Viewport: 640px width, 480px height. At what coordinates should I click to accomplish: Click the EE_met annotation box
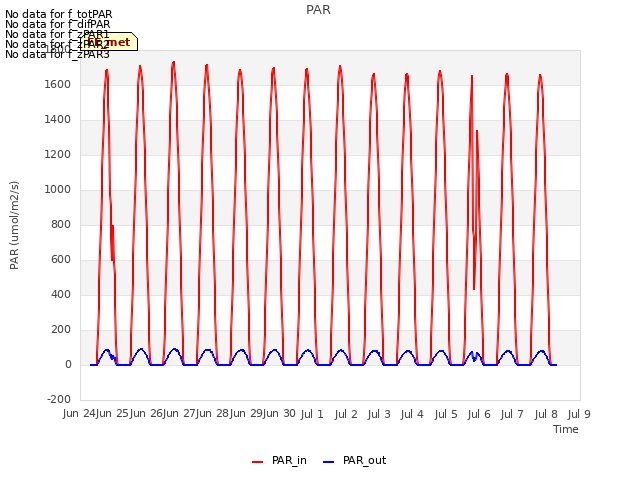109,42
